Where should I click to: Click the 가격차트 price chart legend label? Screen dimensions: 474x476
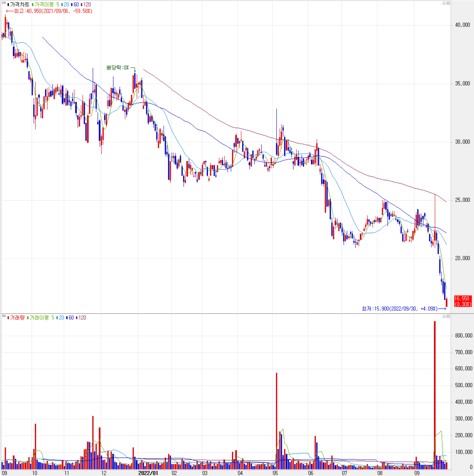(18, 5)
